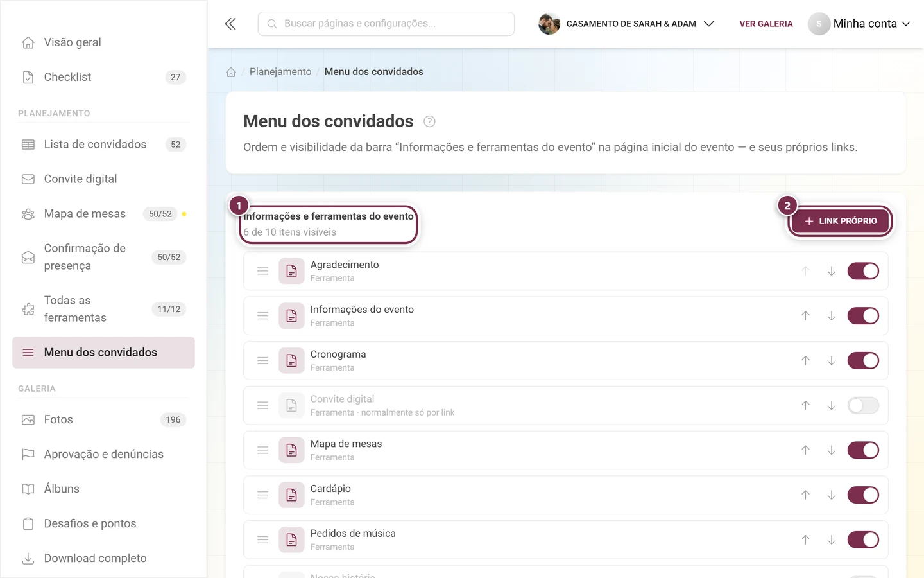Open Convite digital in sidebar
This screenshot has height=578, width=924.
point(103,179)
